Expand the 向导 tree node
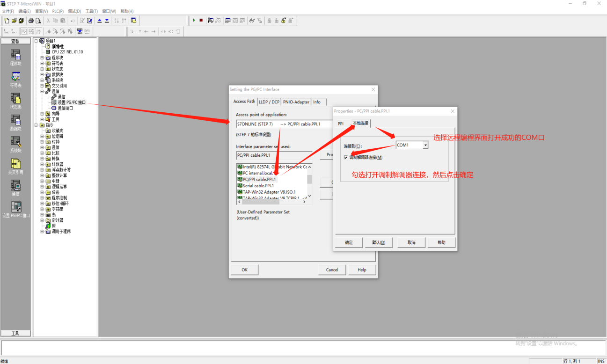 42,114
